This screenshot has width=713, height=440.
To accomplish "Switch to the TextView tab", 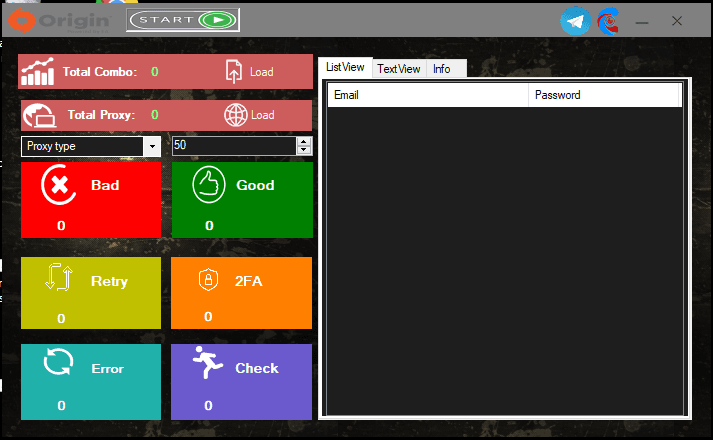I will [398, 69].
